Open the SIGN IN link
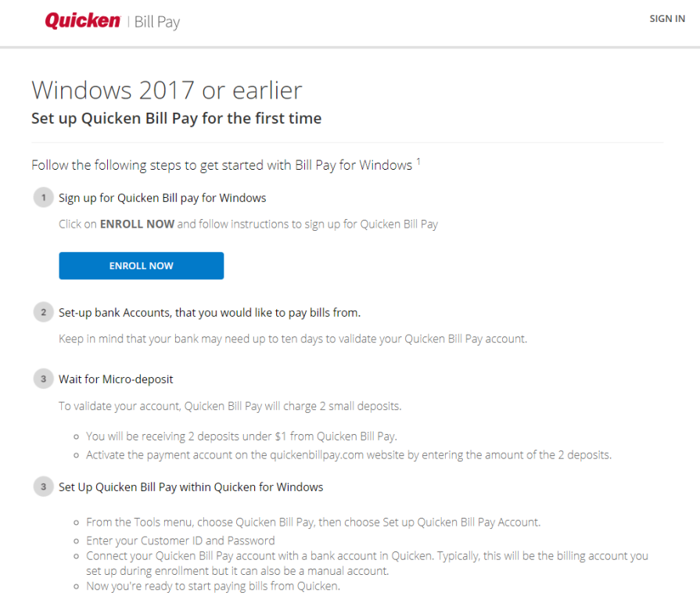The width and height of the screenshot is (700, 614). pos(666,19)
